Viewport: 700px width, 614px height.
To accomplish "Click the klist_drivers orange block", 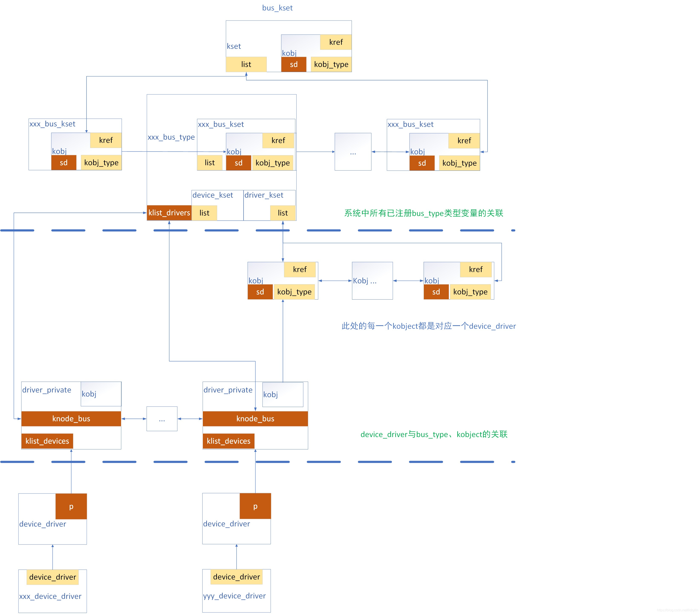I will [x=169, y=213].
